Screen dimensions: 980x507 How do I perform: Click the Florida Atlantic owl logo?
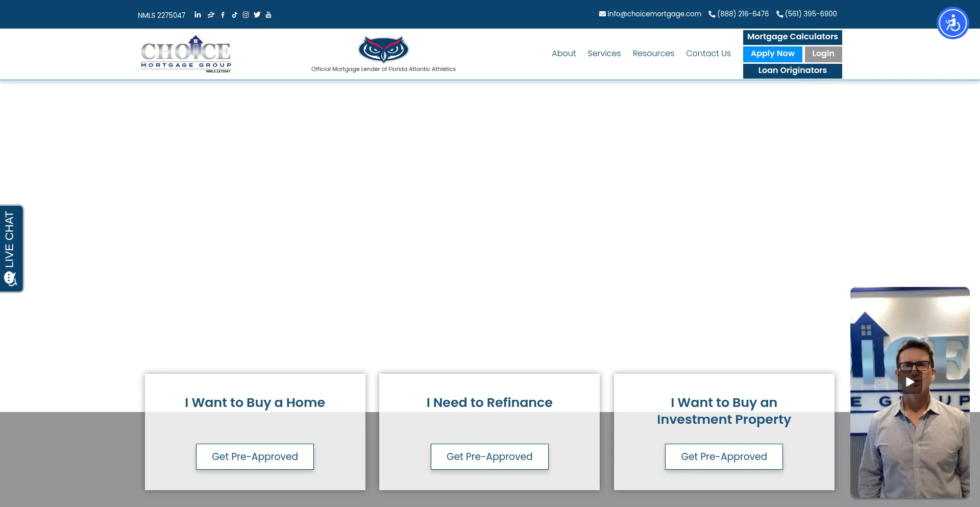click(383, 50)
